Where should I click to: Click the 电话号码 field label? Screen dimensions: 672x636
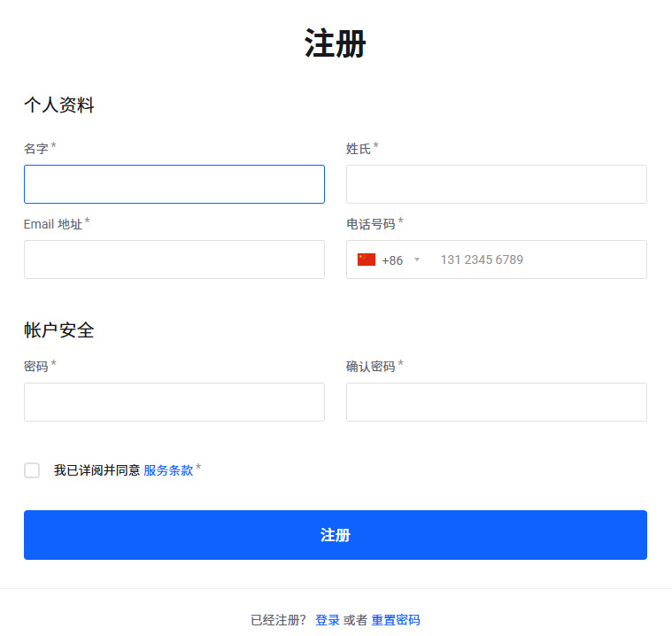370,224
